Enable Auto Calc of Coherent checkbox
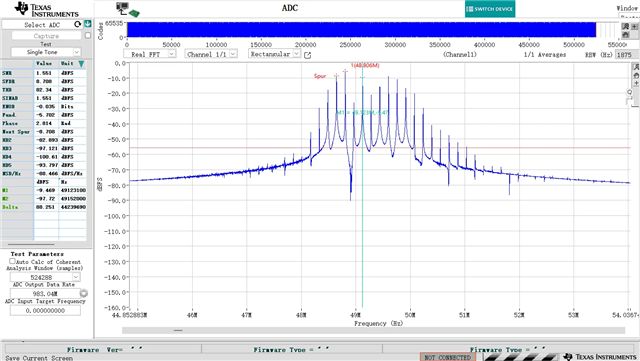The width and height of the screenshot is (640, 361). (12, 261)
